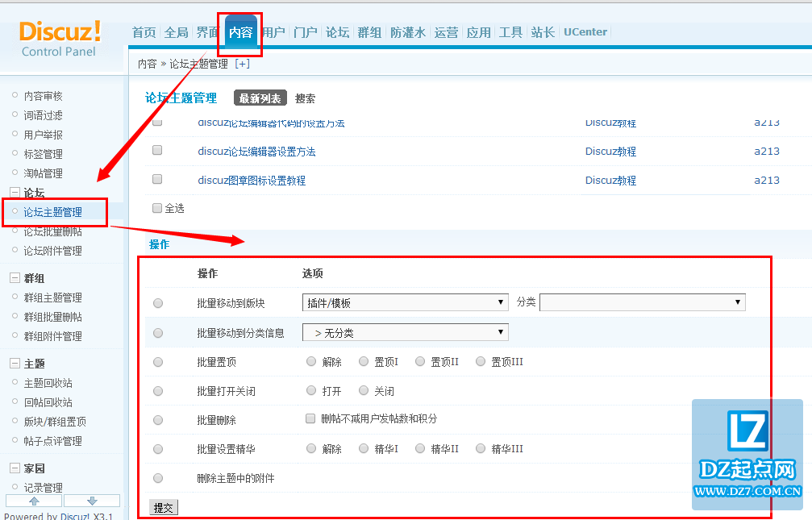The height and width of the screenshot is (520, 812).
Task: Check box for discuz论坛编辑器设置方法 thread
Action: point(157,150)
